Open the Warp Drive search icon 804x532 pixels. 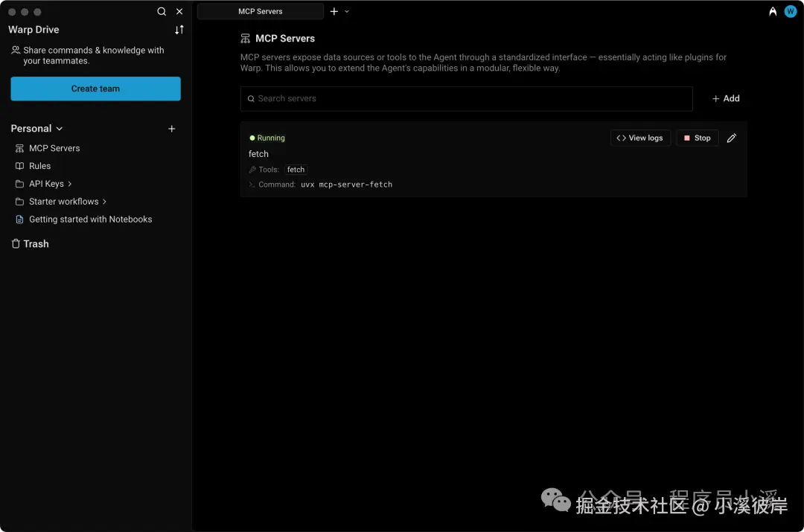point(162,11)
